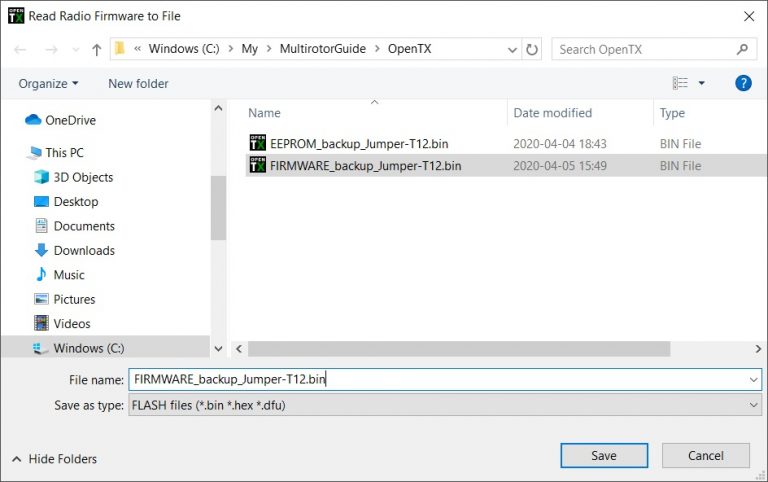Click the 2020-04-05 15:49 date cell

coord(560,166)
